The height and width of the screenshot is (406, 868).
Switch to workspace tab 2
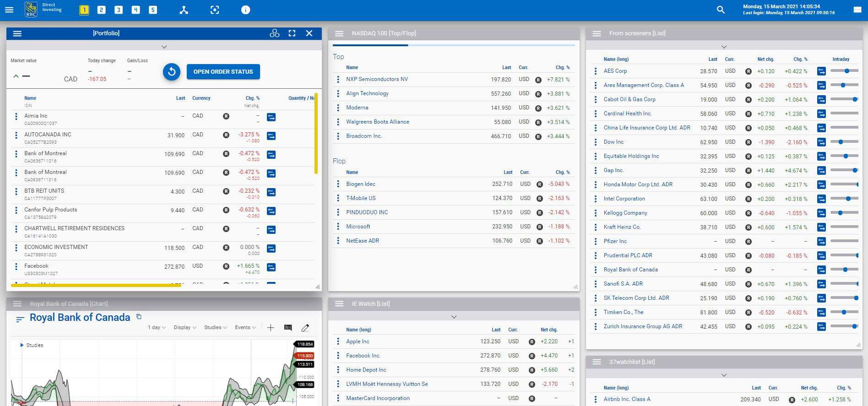pos(101,10)
